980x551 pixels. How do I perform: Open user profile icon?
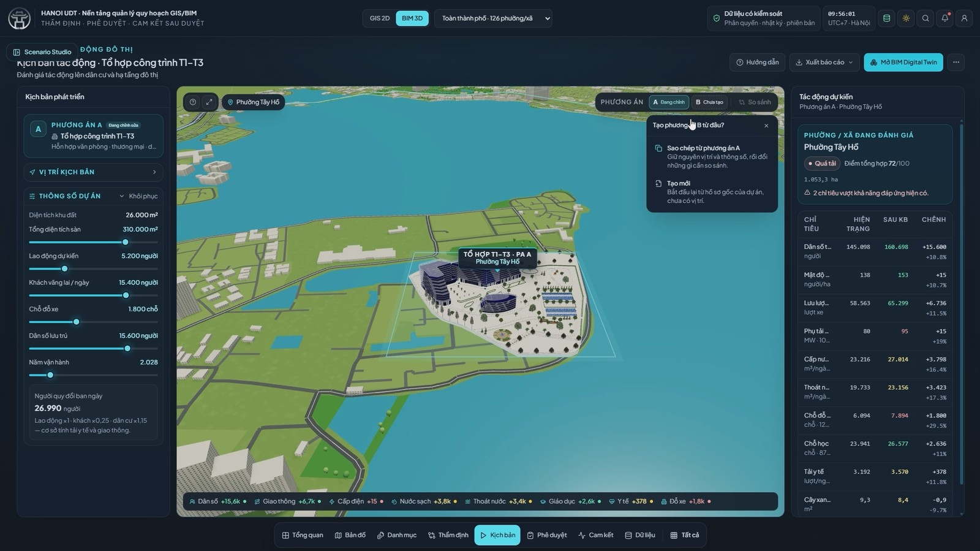click(x=964, y=18)
